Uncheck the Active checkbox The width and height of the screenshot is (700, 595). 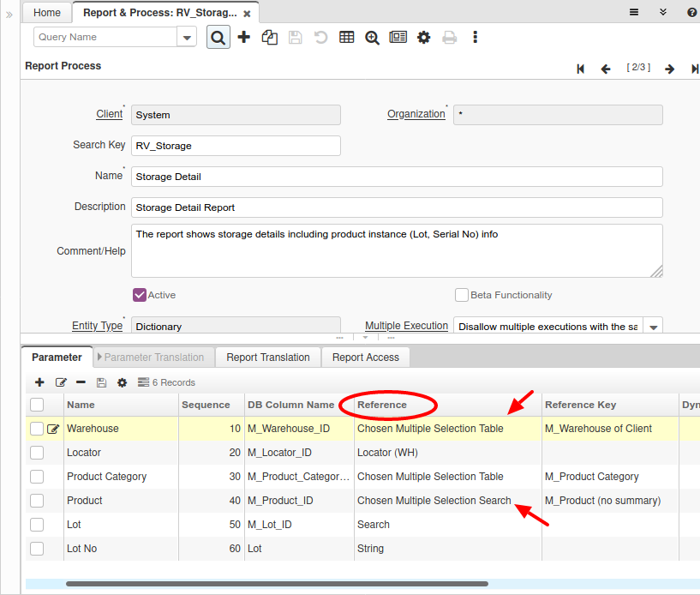pyautogui.click(x=140, y=295)
